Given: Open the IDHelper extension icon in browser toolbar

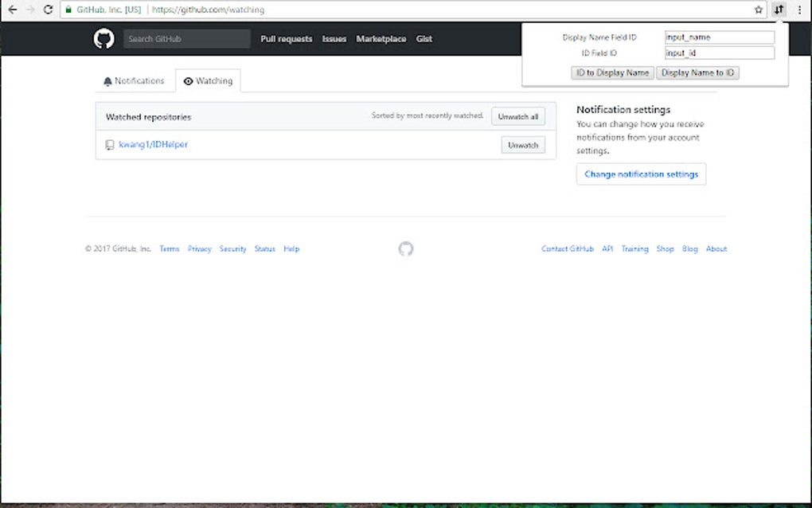Looking at the screenshot, I should click(778, 10).
